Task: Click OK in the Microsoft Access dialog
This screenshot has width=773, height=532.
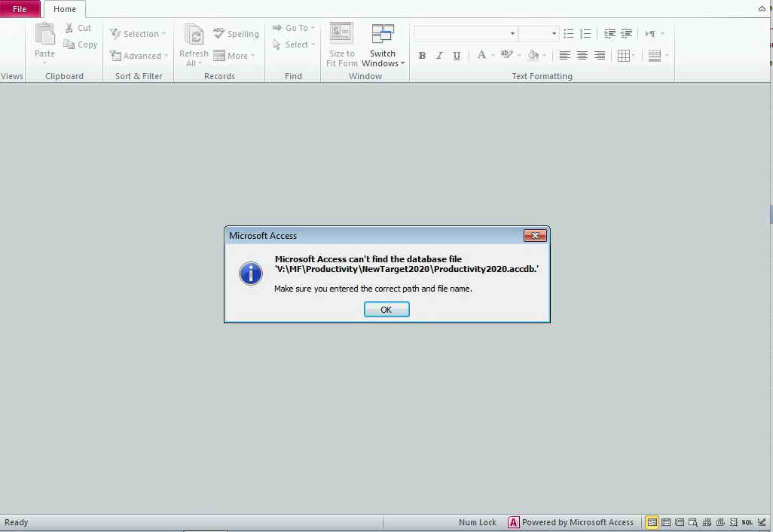Action: [x=386, y=310]
